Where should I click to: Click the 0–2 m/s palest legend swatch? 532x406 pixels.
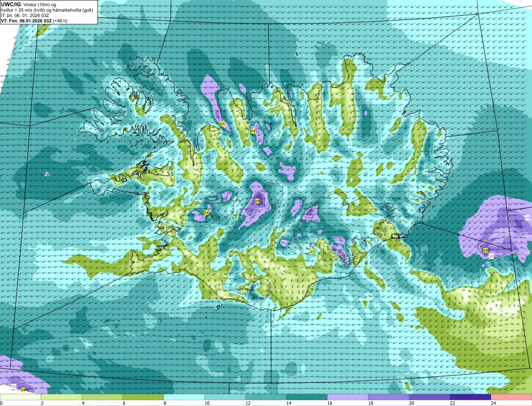(21, 397)
